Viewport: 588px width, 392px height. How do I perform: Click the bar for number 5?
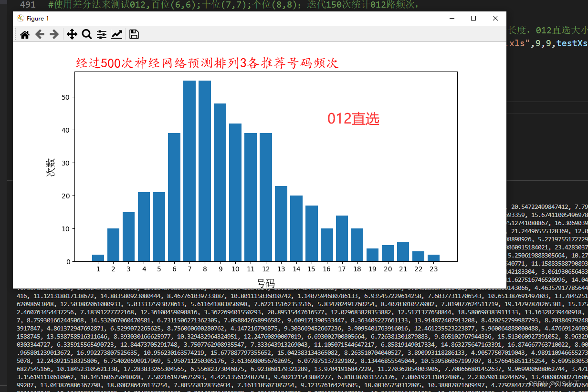pyautogui.click(x=159, y=227)
